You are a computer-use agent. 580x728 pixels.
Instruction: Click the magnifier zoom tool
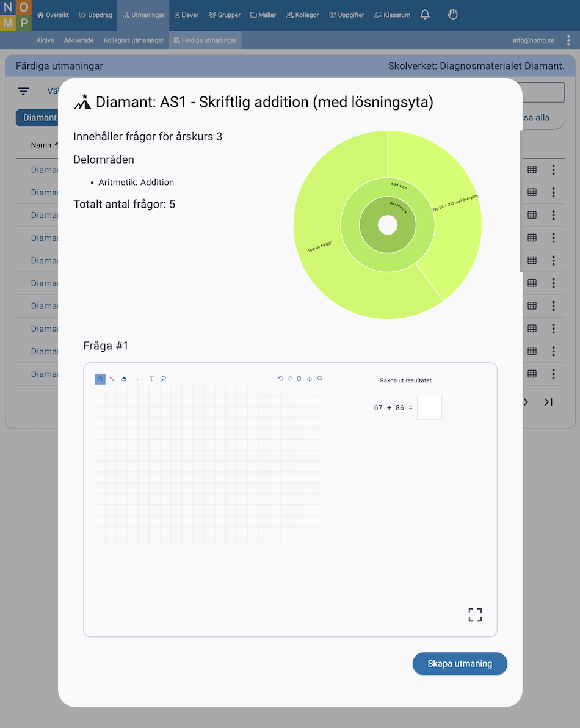point(320,379)
